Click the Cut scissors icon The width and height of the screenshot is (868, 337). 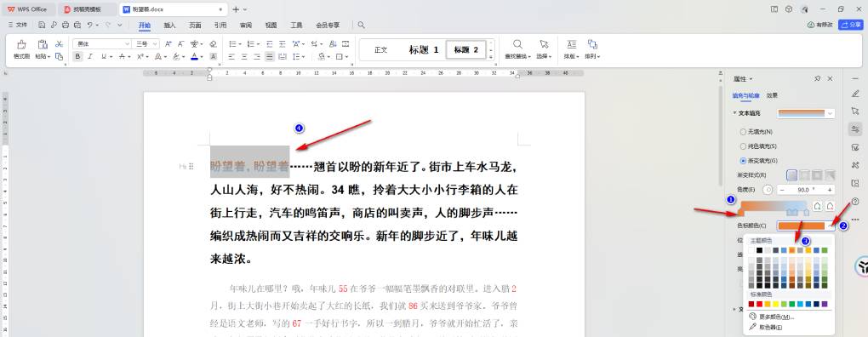[59, 43]
